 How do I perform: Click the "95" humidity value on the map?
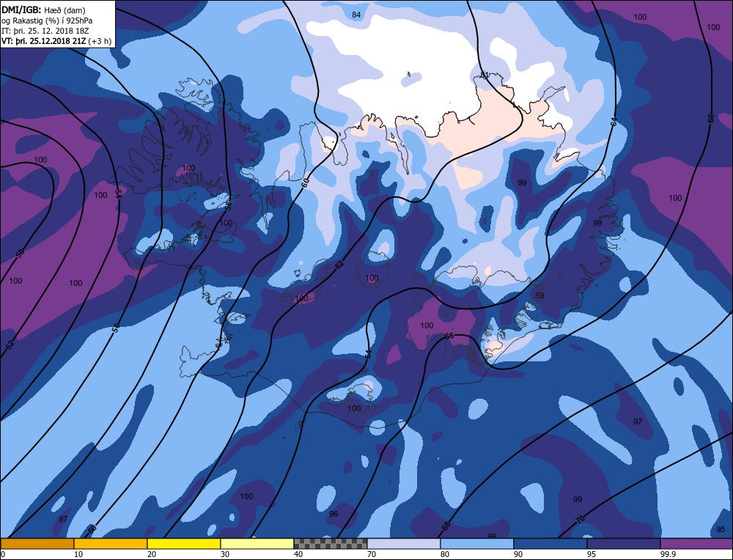click(721, 530)
